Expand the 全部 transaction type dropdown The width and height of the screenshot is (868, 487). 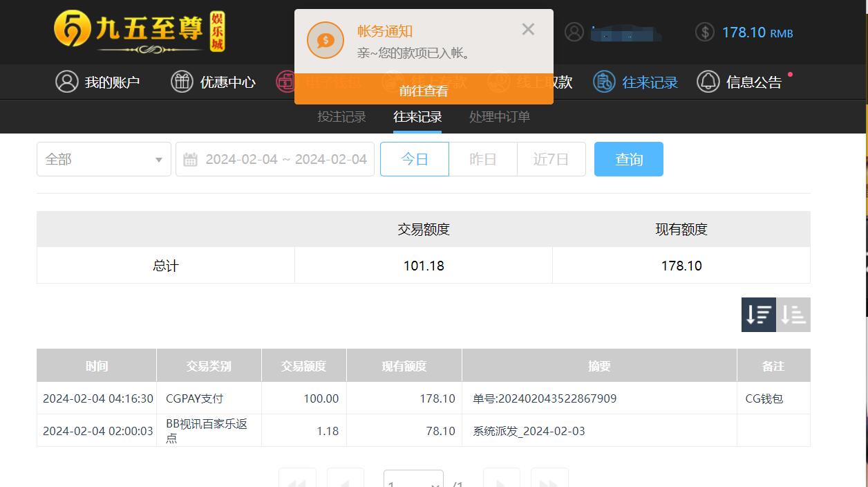coord(104,159)
